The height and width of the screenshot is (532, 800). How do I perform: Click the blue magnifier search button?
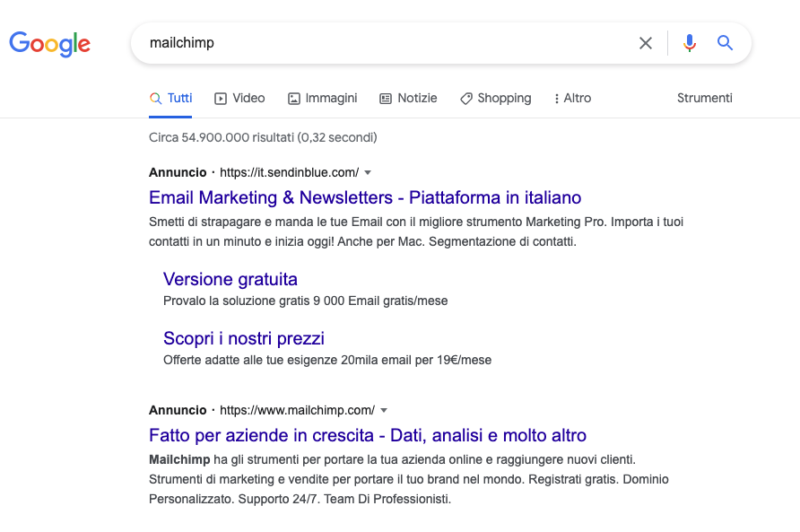pos(725,43)
